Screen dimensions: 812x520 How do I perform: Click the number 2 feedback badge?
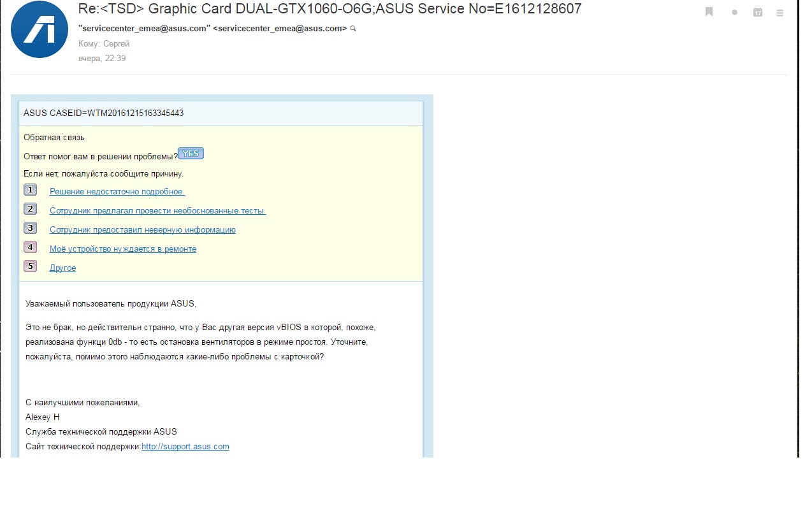[30, 209]
